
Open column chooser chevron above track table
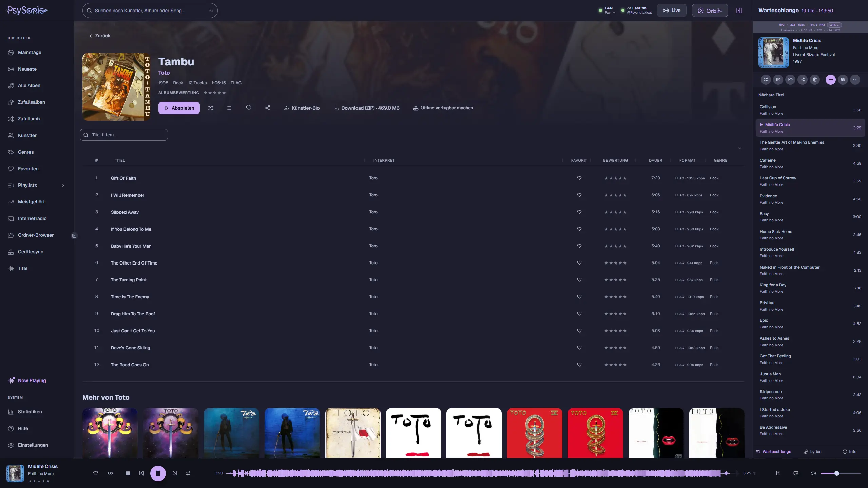pyautogui.click(x=740, y=148)
